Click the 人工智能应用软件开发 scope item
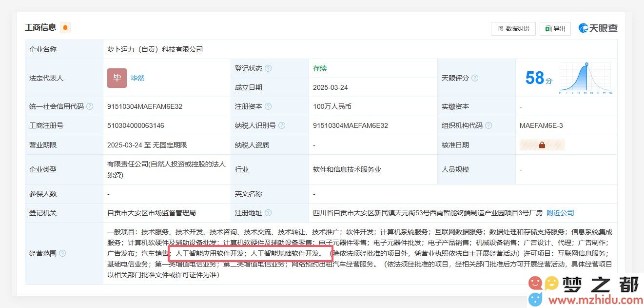 pos(210,253)
